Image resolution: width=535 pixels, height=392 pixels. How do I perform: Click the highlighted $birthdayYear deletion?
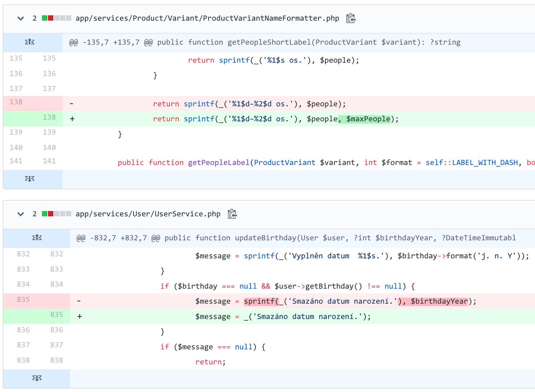433,301
